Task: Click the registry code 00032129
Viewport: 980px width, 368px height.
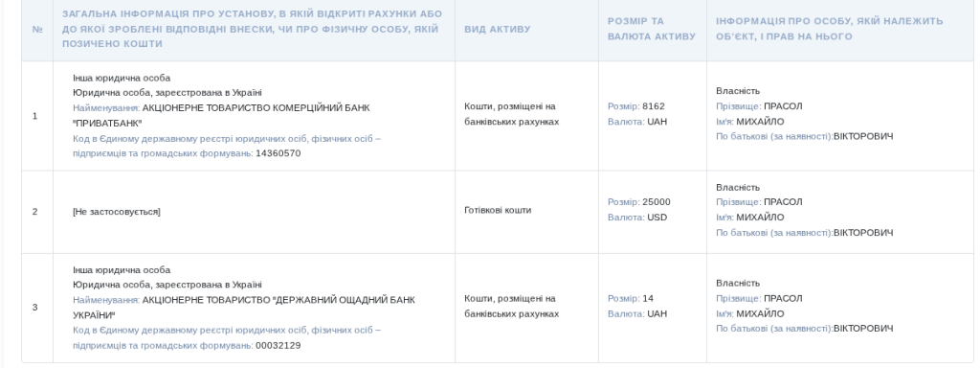Action: pyautogui.click(x=278, y=346)
